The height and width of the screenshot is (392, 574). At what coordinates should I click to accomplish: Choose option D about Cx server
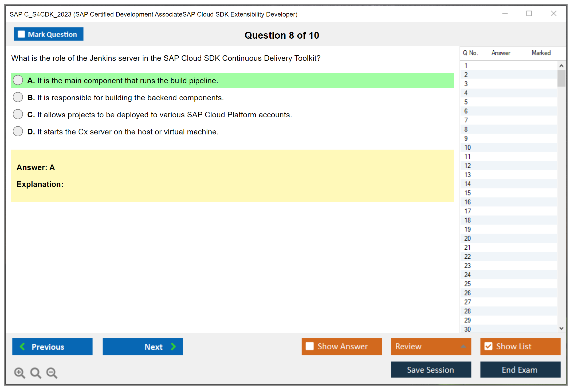point(18,131)
